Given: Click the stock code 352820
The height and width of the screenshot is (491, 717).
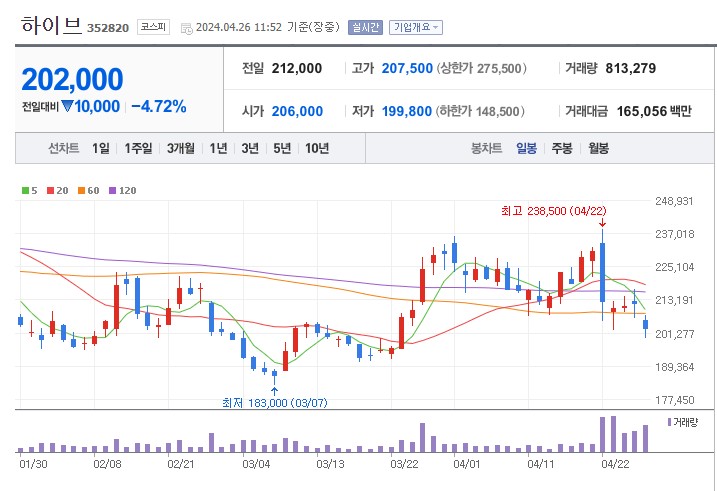Looking at the screenshot, I should [108, 28].
